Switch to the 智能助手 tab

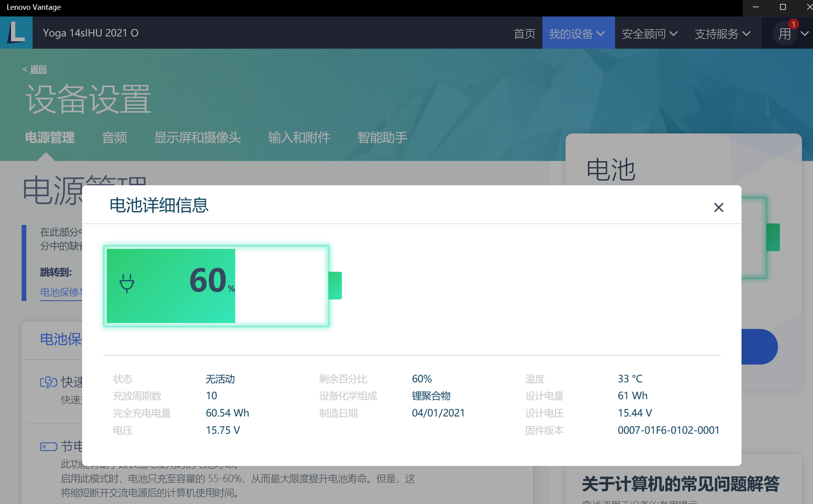[x=382, y=138]
